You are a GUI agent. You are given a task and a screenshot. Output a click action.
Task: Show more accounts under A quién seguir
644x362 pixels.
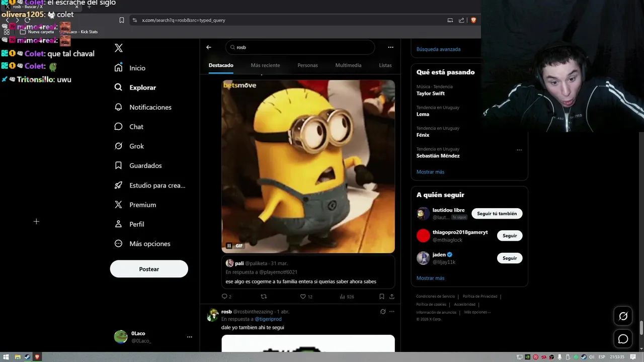pyautogui.click(x=430, y=278)
